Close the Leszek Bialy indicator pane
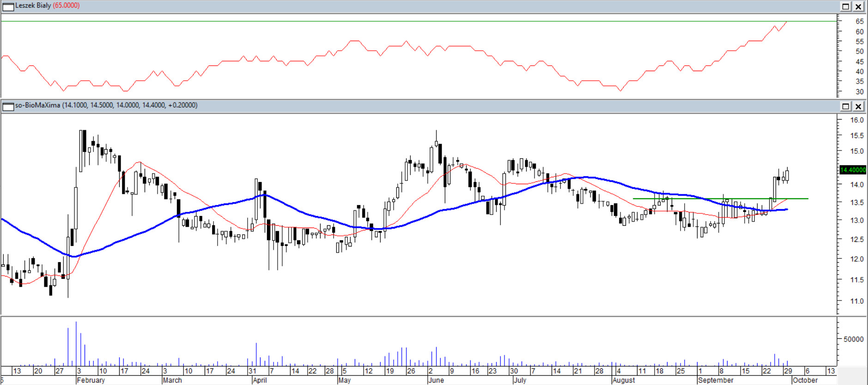The image size is (868, 385). (858, 6)
